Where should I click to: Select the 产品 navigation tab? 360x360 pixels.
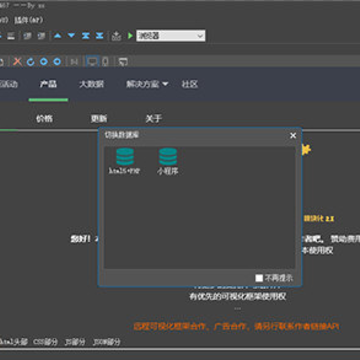point(48,84)
